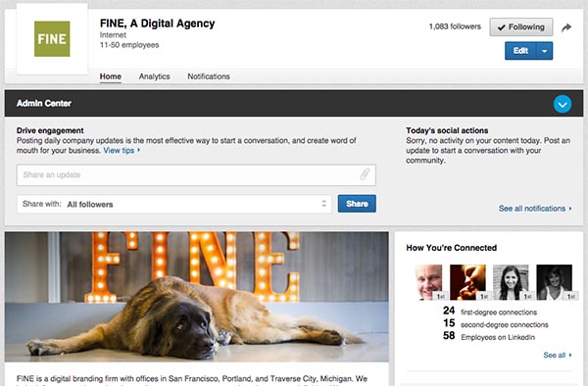Click the second connection's dark reddish photo
The width and height of the screenshot is (588, 386).
tap(468, 282)
